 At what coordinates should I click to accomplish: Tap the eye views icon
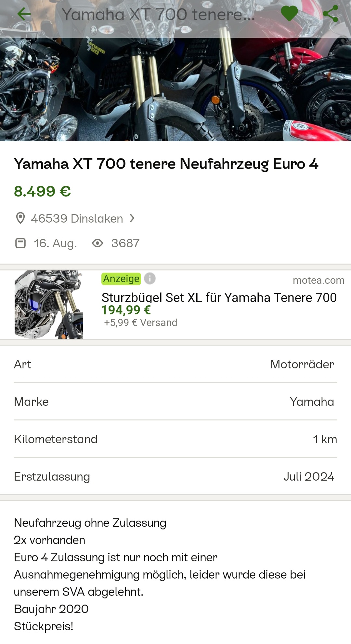(97, 243)
